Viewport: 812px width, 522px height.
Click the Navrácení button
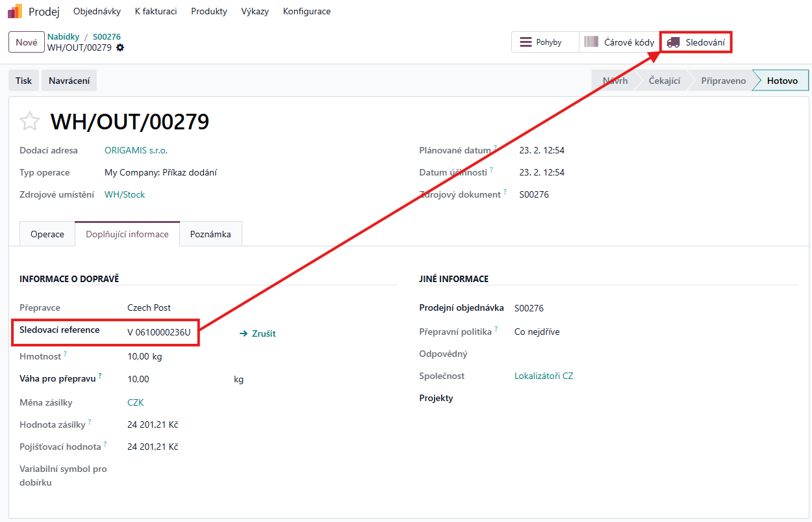tap(69, 81)
